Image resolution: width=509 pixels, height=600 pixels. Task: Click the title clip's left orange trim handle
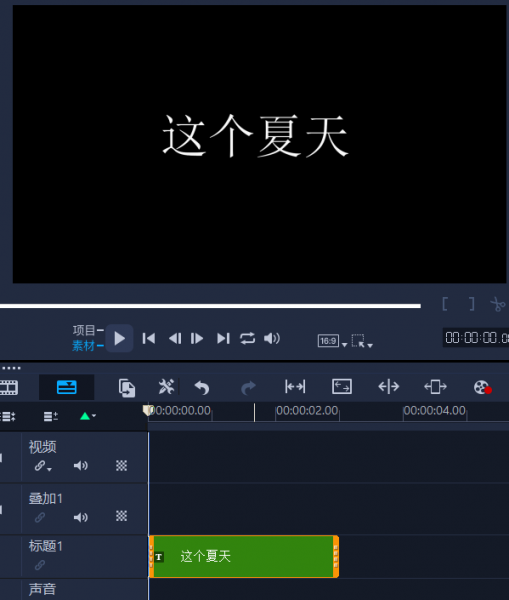point(151,556)
